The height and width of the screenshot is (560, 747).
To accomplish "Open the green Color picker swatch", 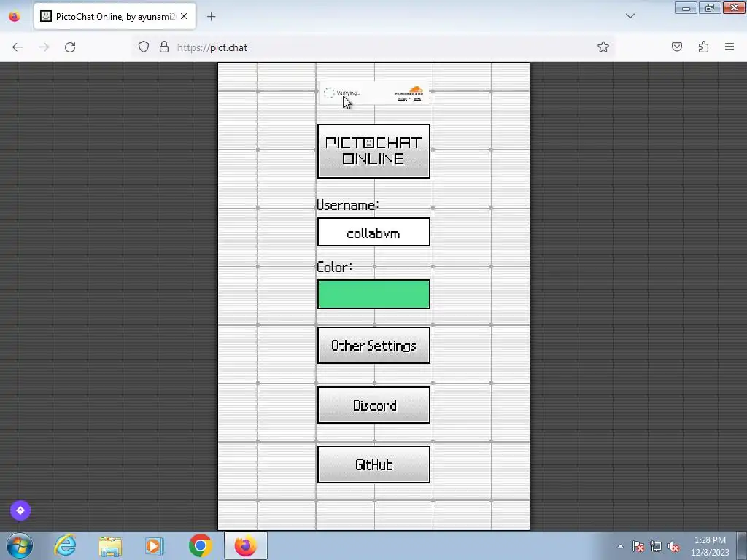I will (x=373, y=295).
